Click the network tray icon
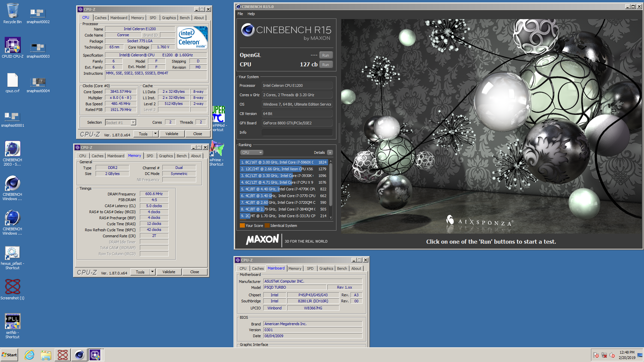644x362 pixels. tap(604, 355)
